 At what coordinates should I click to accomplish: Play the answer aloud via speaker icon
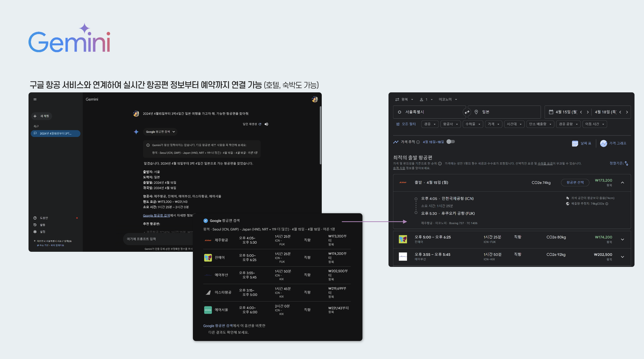pos(266,124)
